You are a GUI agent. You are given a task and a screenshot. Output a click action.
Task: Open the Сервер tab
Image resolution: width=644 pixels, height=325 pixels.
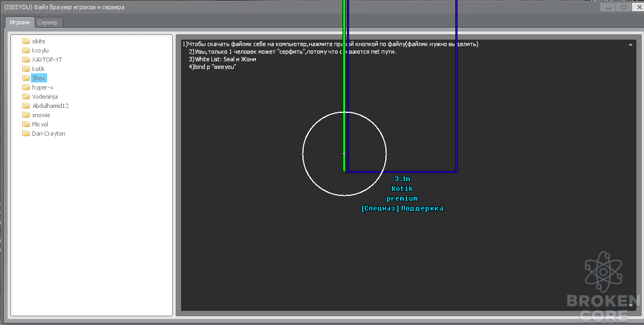pyautogui.click(x=48, y=22)
